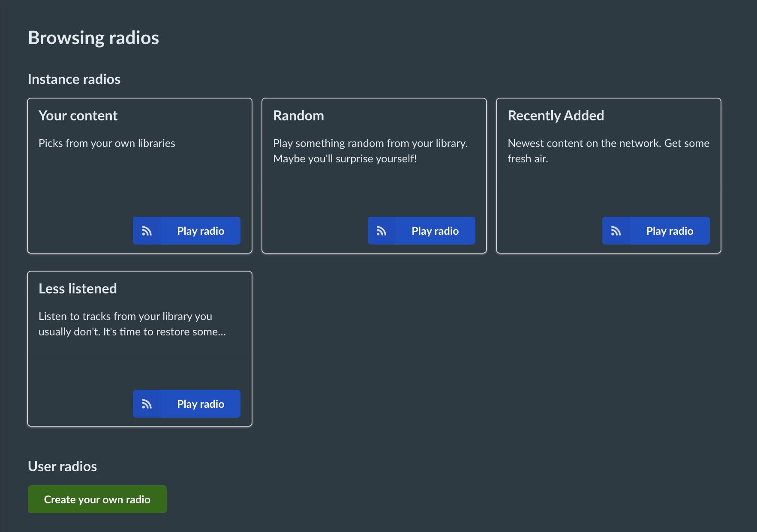Click the Less listened card heading
The width and height of the screenshot is (757, 532).
tap(78, 289)
